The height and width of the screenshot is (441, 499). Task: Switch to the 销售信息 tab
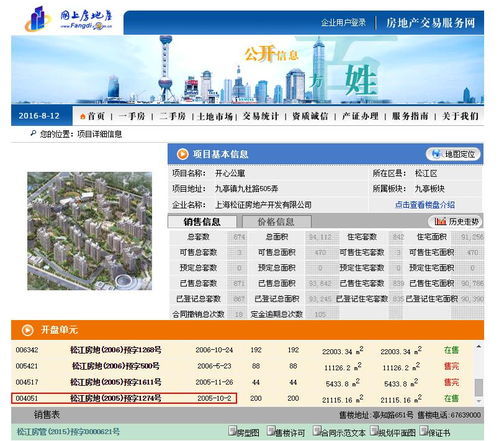(x=202, y=222)
